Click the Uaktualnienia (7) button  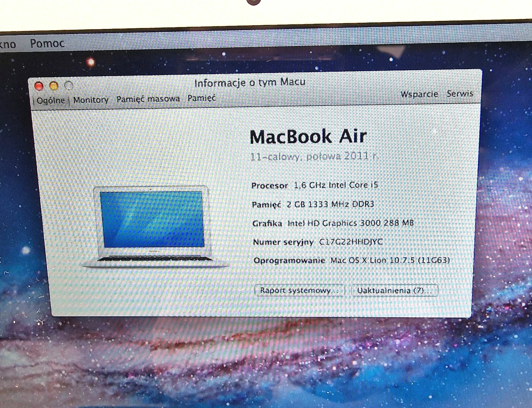point(394,291)
